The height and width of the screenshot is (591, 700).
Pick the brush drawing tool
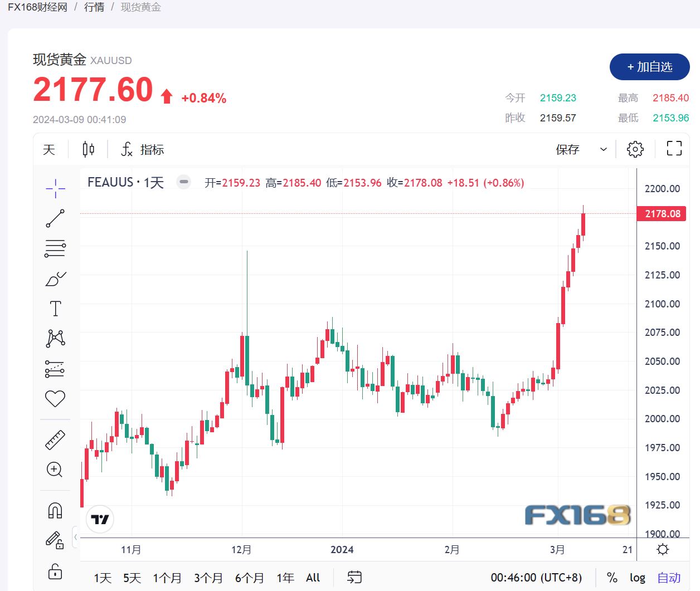point(55,279)
